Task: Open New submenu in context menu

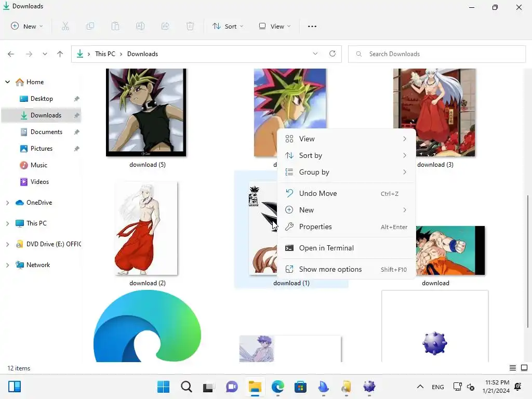Action: pos(347,210)
